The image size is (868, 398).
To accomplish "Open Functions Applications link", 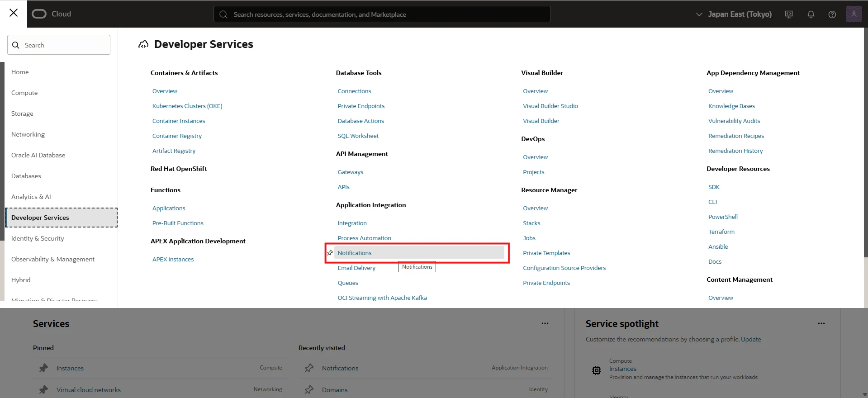I will click(169, 208).
